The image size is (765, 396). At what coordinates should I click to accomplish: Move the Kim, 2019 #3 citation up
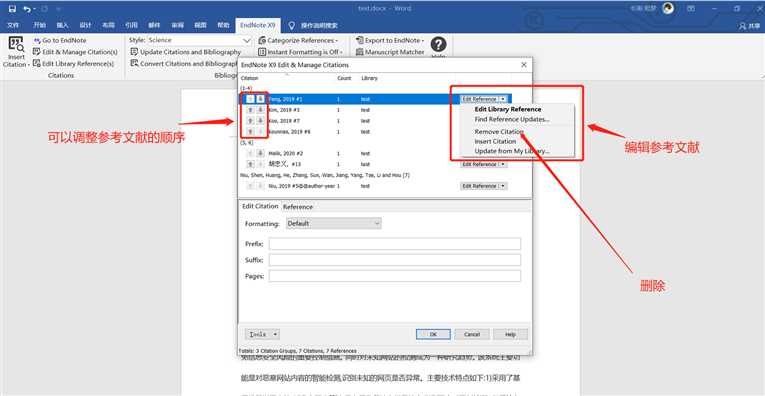[x=249, y=110]
